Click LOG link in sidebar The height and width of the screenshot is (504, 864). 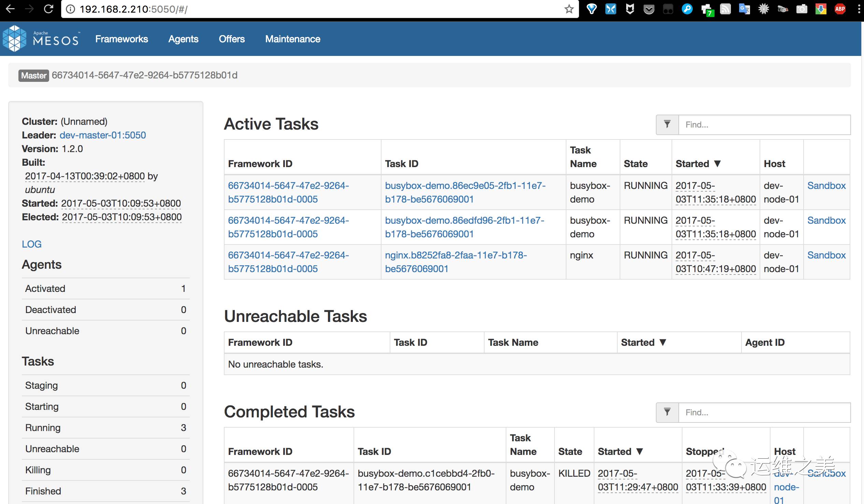31,243
